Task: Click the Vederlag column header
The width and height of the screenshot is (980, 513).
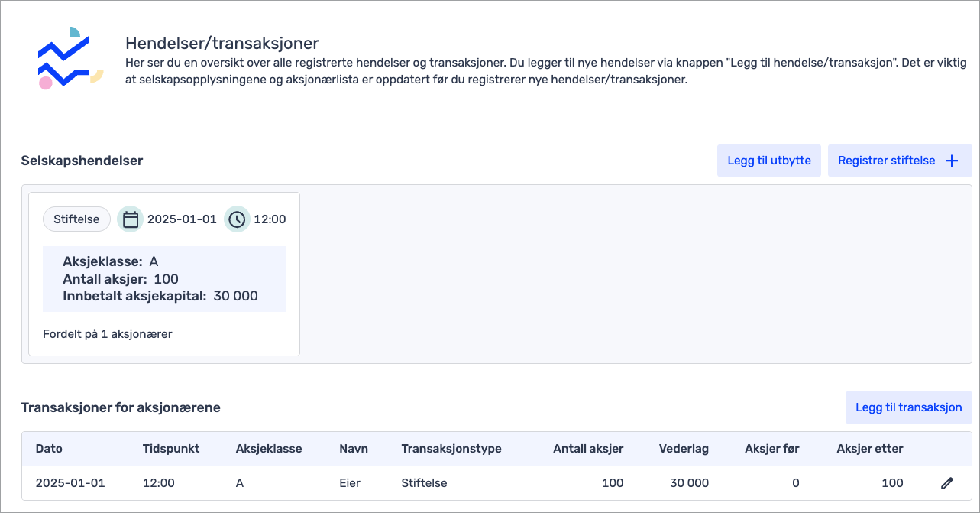Action: tap(684, 449)
